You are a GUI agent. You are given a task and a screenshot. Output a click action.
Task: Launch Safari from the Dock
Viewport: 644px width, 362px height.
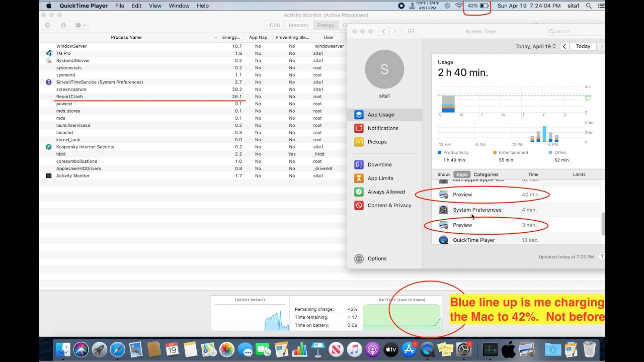[x=118, y=349]
